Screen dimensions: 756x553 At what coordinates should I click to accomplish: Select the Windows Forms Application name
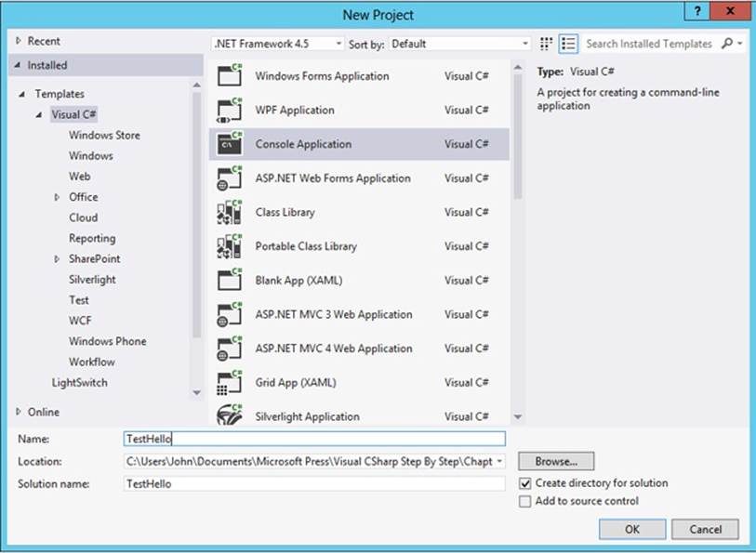(x=322, y=75)
